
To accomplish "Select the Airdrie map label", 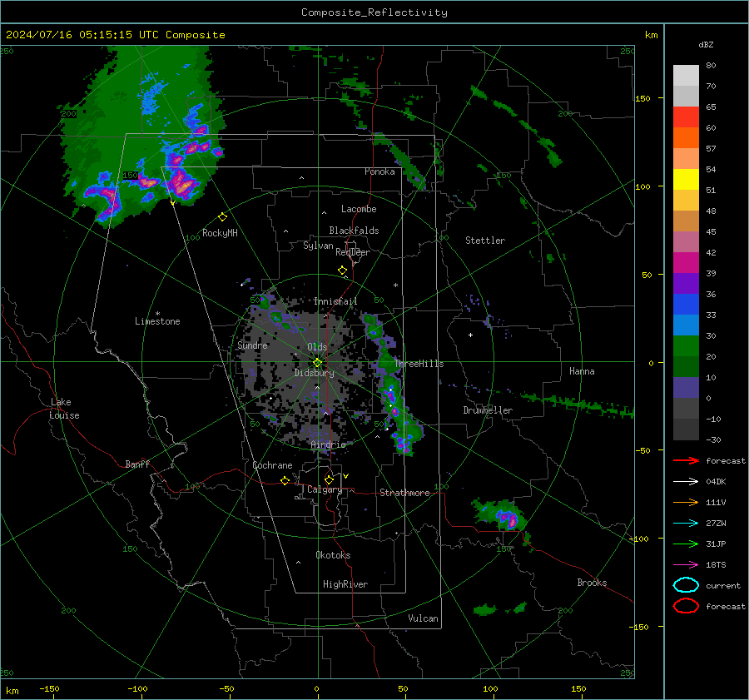I will pos(328,444).
